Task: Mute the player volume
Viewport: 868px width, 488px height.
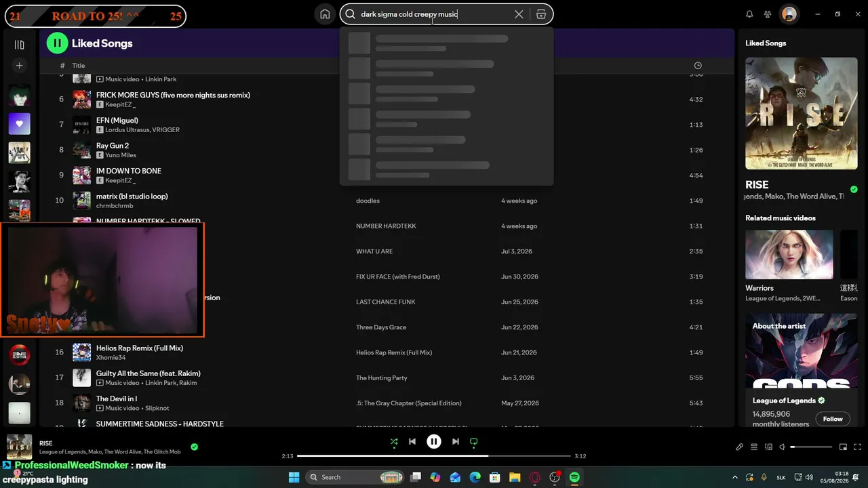Action: coord(783,447)
